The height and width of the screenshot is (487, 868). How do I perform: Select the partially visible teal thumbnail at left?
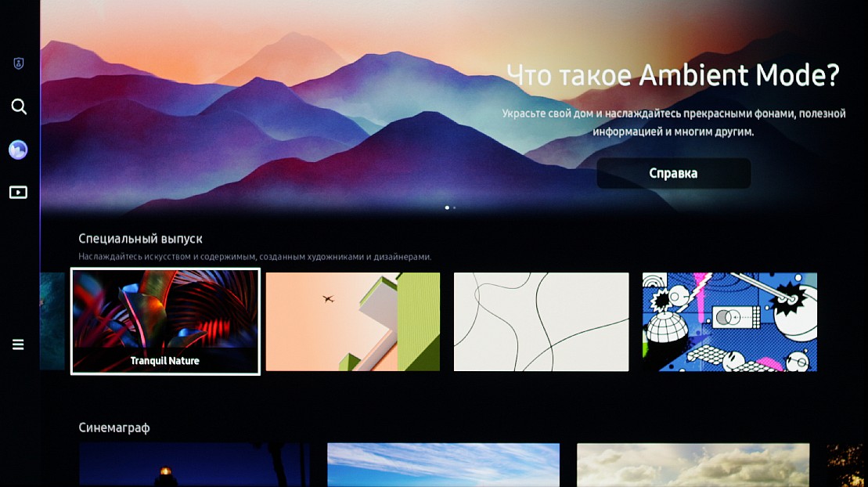pyautogui.click(x=52, y=321)
